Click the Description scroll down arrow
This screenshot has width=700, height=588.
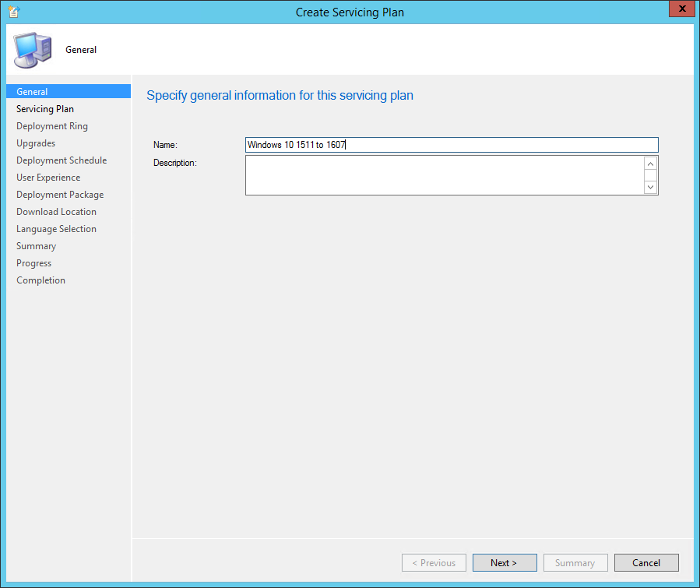pyautogui.click(x=650, y=187)
